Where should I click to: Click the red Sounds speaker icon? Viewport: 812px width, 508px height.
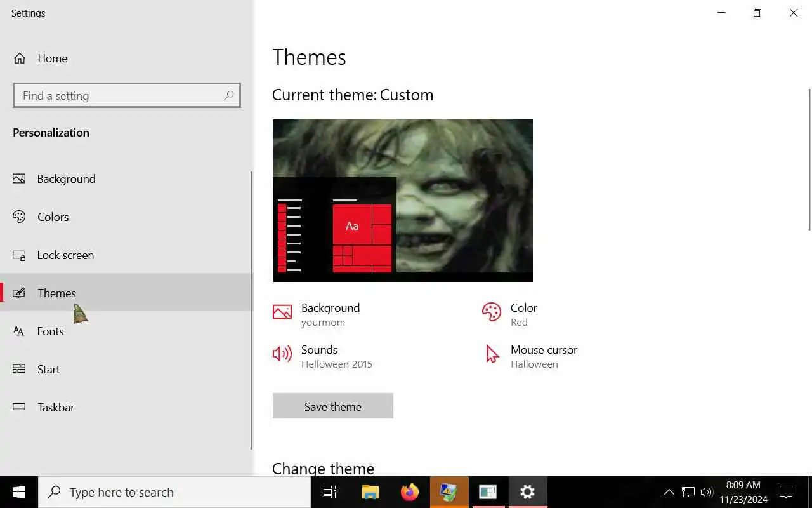coord(282,354)
